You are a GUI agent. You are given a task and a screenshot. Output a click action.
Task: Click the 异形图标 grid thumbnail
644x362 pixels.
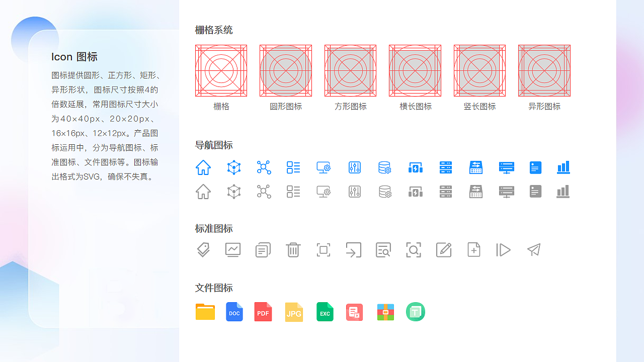pos(544,71)
